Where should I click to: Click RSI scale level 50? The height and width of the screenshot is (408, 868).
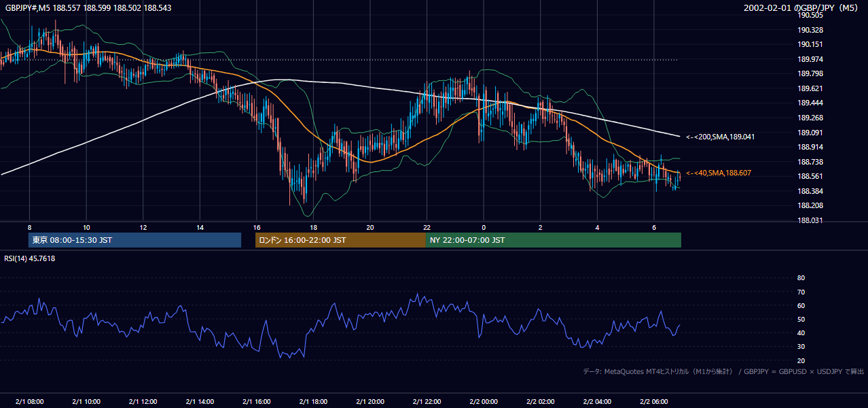pyautogui.click(x=801, y=319)
